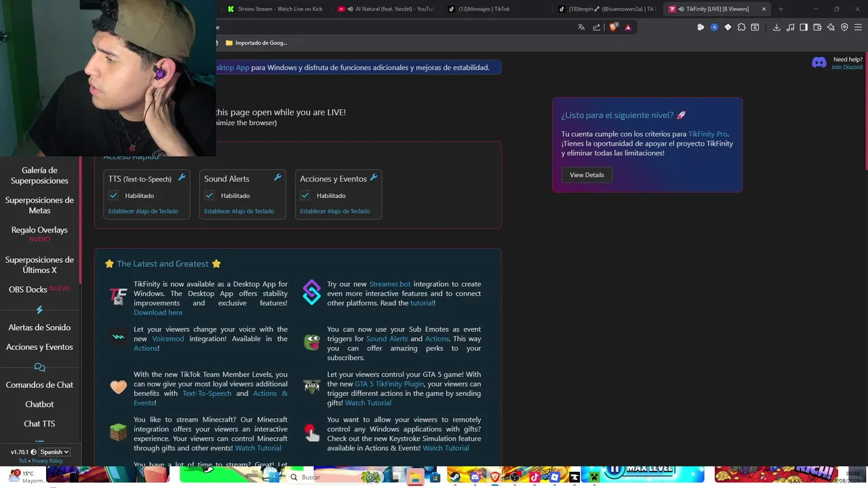Click the share page icon in address bar

(x=597, y=27)
